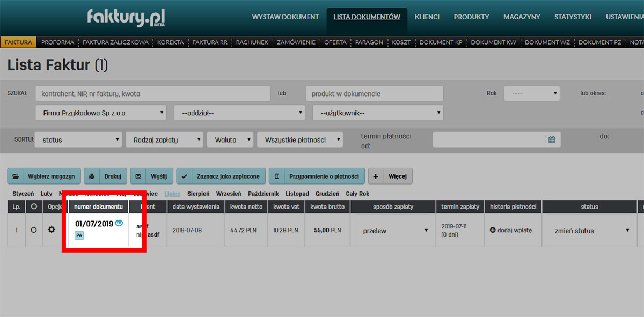Filter by Sierpień month link
Image resolution: width=644 pixels, height=317 pixels.
point(198,194)
